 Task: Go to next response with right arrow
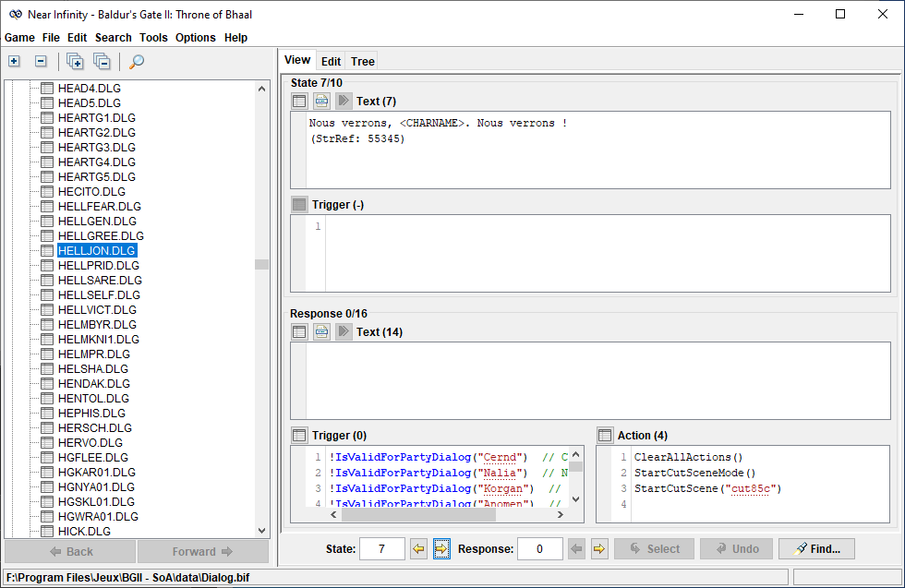point(599,548)
